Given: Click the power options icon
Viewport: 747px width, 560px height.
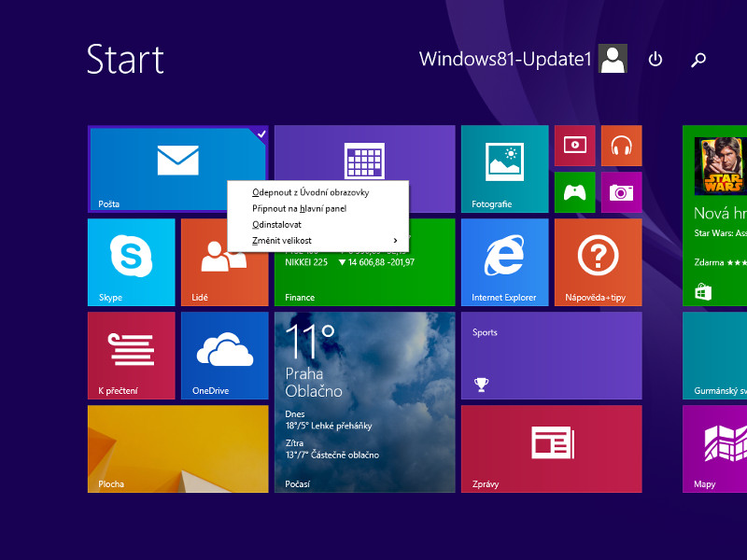Looking at the screenshot, I should point(655,59).
